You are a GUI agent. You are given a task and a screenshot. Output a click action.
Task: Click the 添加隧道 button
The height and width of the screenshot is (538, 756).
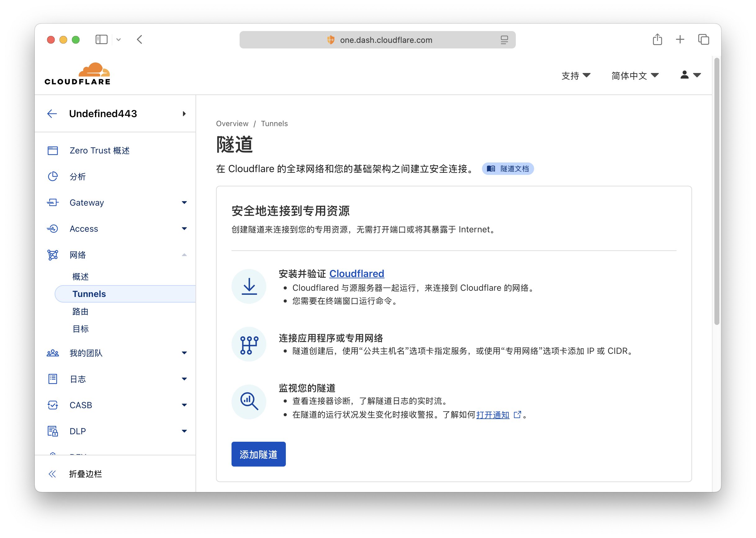point(258,454)
